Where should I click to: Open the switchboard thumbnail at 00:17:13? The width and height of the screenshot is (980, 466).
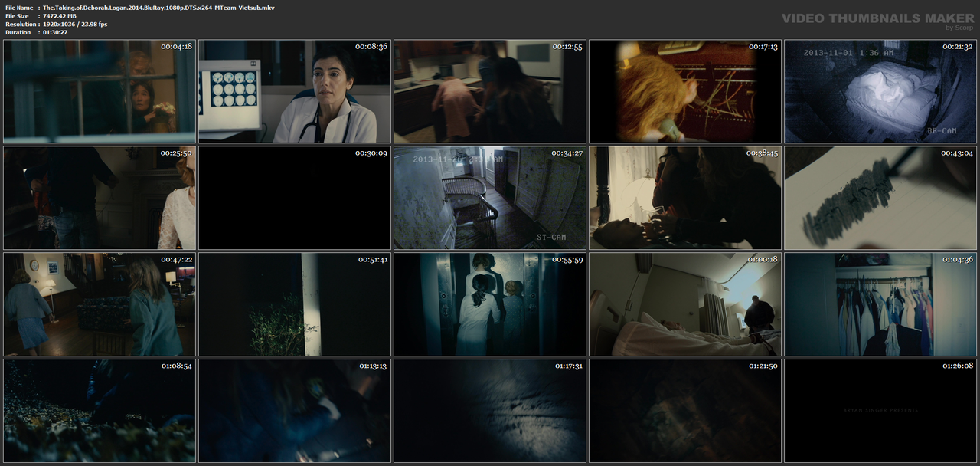click(685, 91)
